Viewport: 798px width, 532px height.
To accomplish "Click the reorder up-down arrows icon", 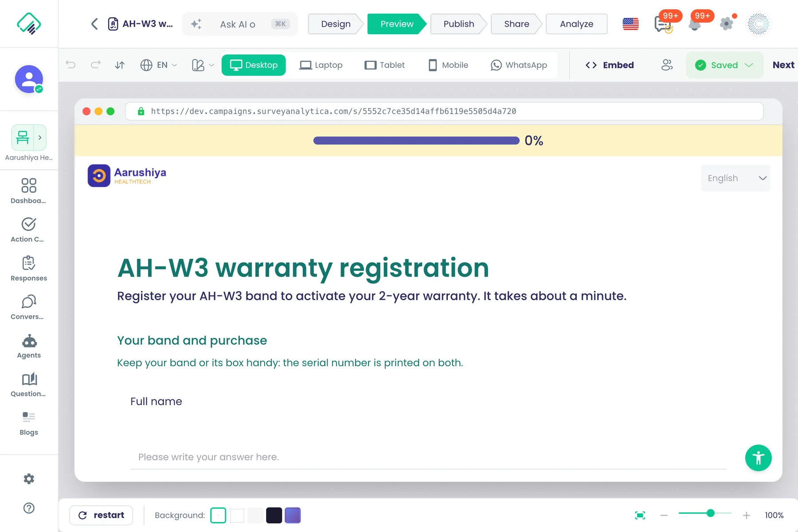I will (120, 65).
